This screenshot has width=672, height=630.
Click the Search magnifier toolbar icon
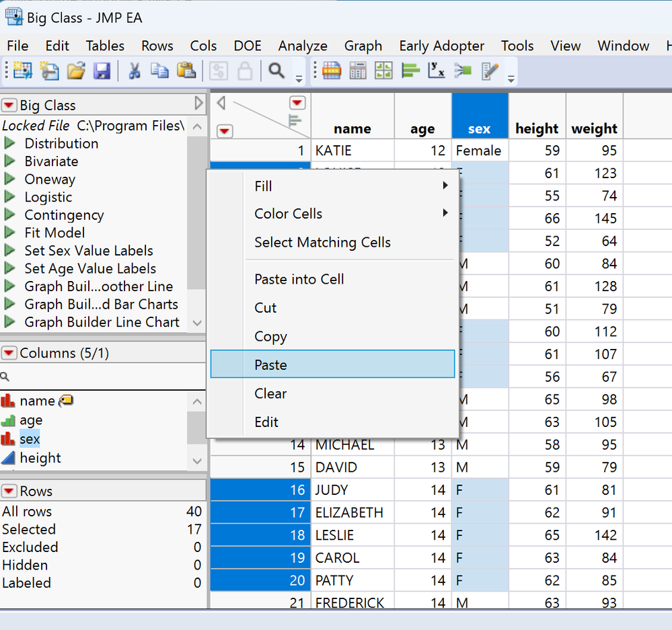click(276, 71)
